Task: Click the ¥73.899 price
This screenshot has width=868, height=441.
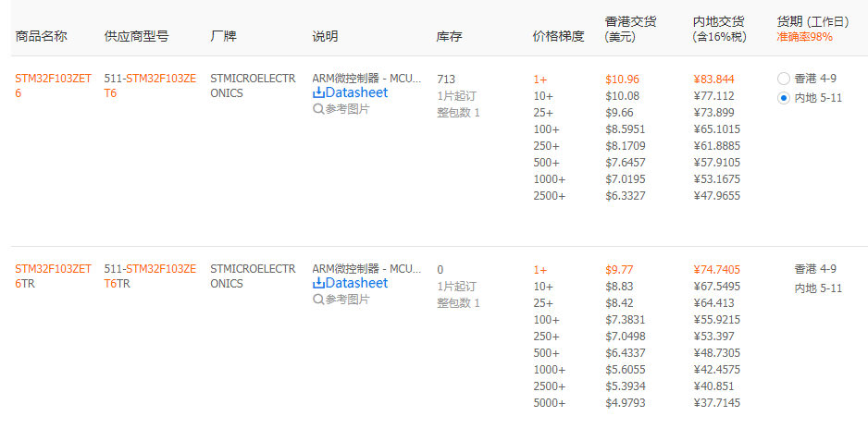Action: point(714,112)
